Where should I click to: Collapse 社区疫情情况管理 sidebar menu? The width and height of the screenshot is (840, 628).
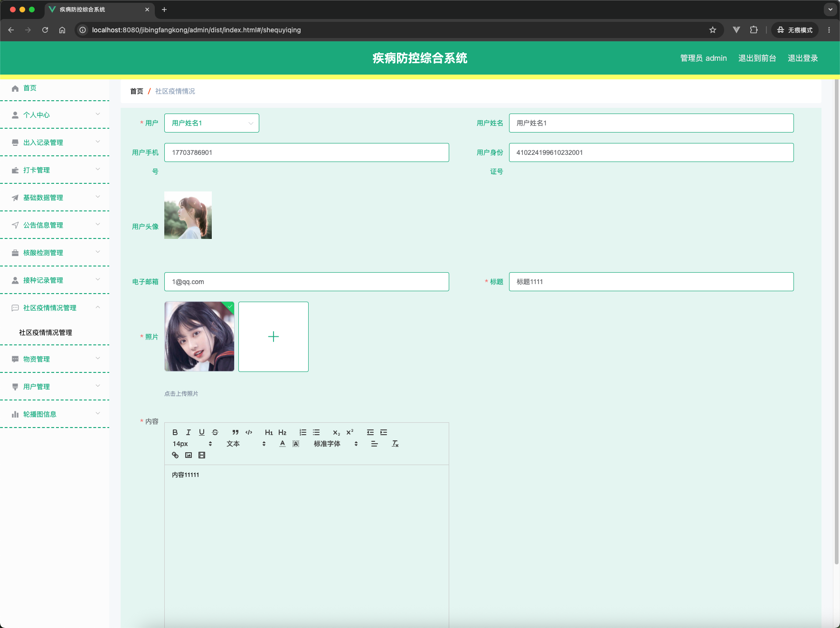coord(55,308)
